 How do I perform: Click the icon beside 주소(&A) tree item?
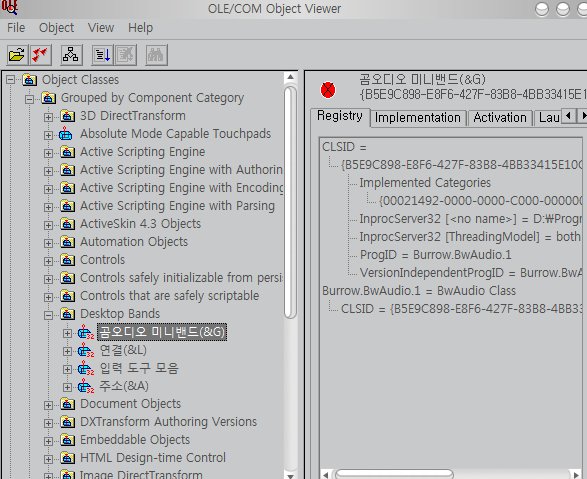click(86, 386)
